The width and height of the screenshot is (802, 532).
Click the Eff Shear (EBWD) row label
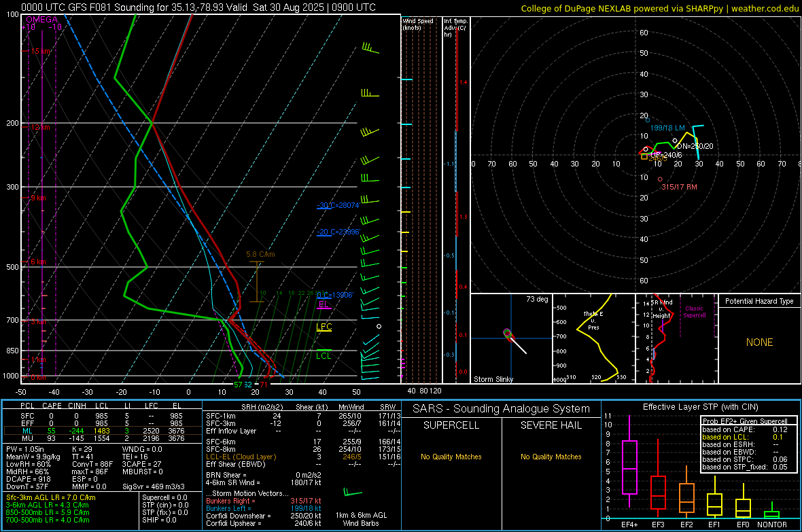coord(236,464)
